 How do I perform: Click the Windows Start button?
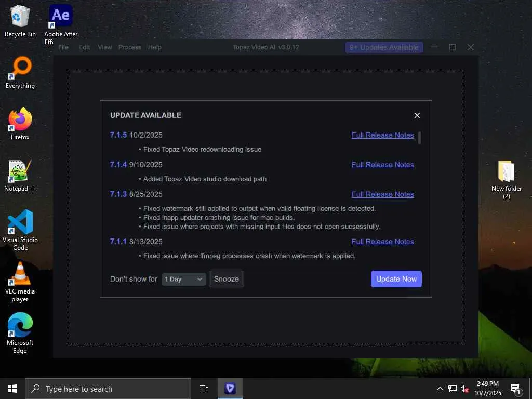[x=12, y=389]
